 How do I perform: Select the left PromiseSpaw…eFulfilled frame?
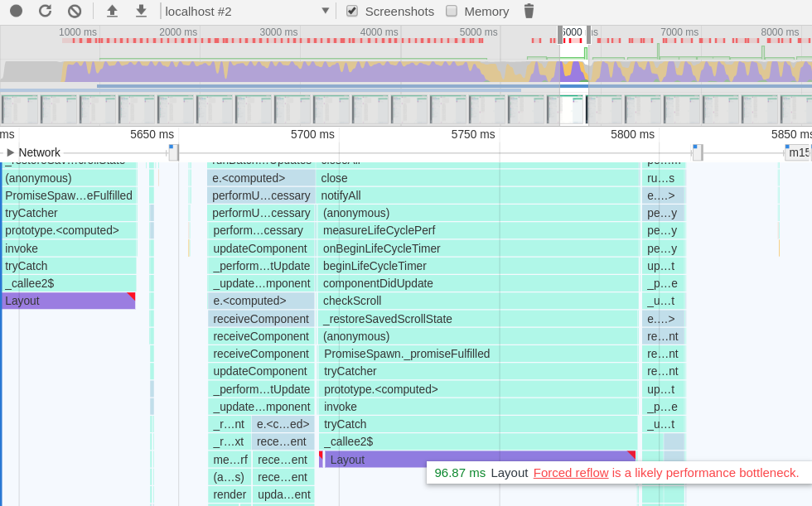pos(69,195)
